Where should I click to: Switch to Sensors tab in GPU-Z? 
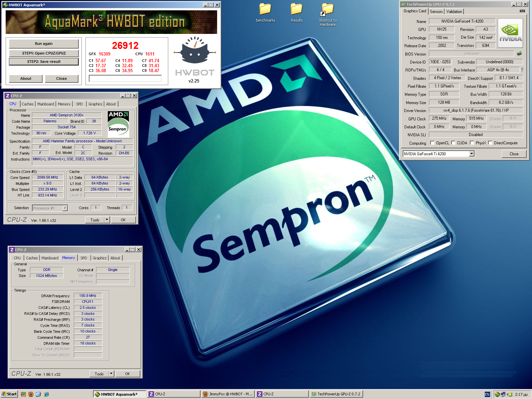pyautogui.click(x=436, y=12)
